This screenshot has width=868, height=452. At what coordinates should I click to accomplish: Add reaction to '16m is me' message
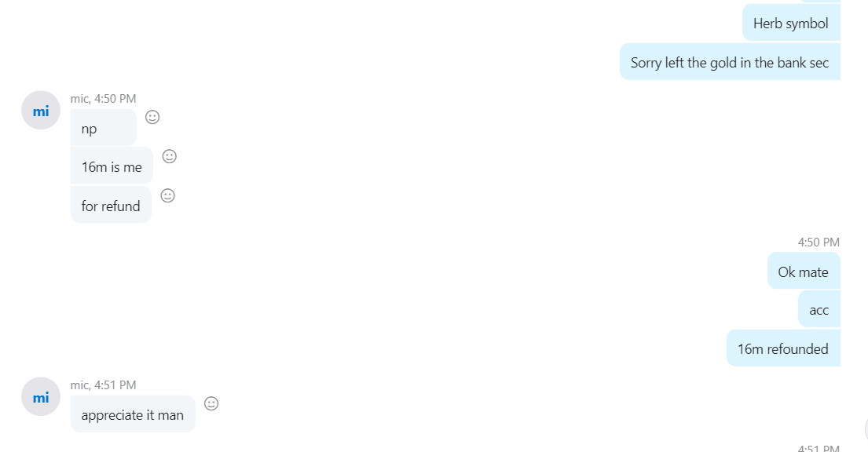point(170,157)
